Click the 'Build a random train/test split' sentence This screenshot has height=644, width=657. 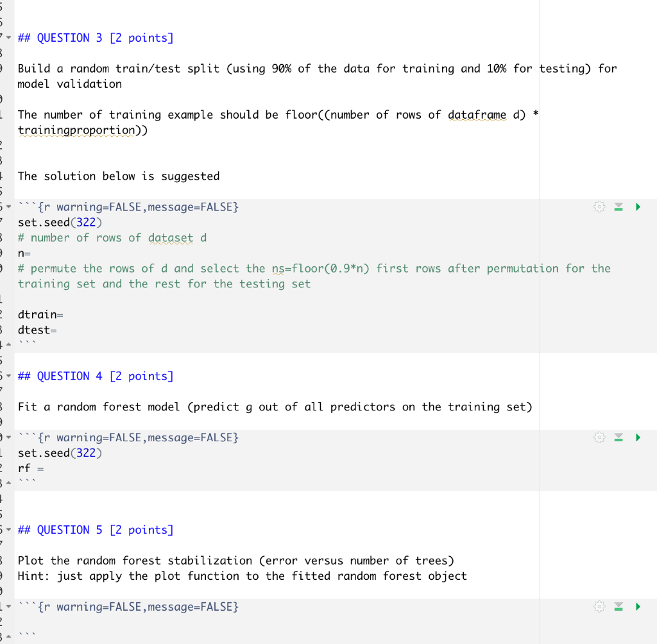point(317,76)
